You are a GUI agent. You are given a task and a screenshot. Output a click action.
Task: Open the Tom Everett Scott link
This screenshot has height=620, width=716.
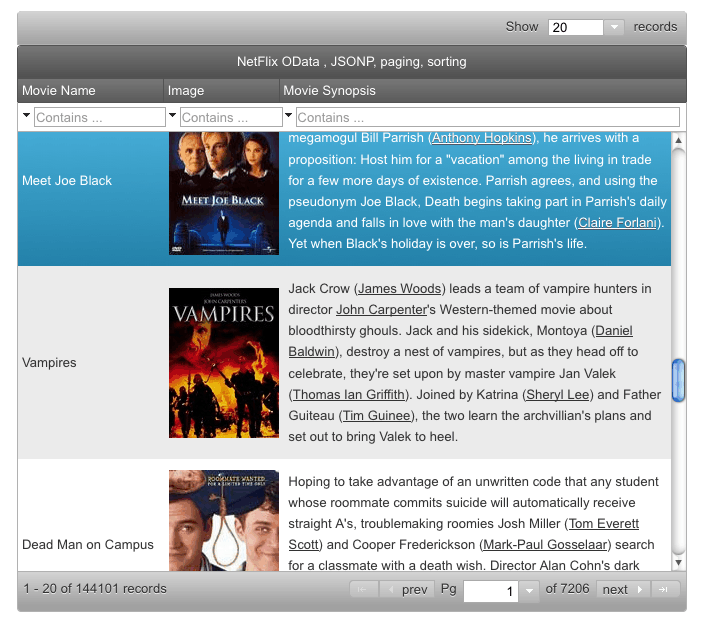click(604, 523)
